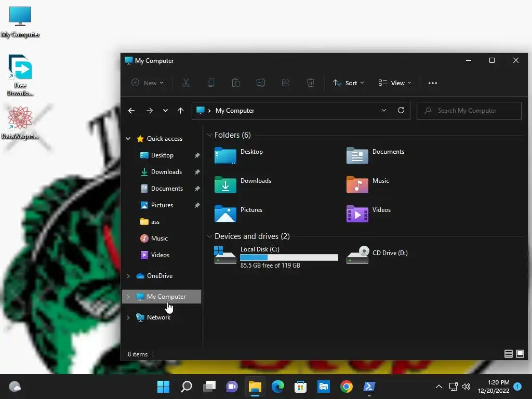532x399 pixels.
Task: Open taskbar Search
Action: pos(187,387)
